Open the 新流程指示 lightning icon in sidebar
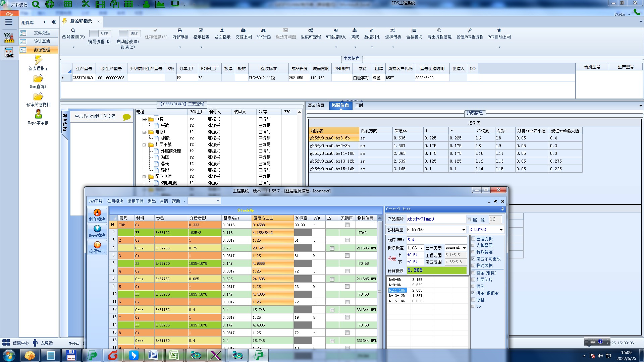The height and width of the screenshot is (362, 644). pos(38,60)
